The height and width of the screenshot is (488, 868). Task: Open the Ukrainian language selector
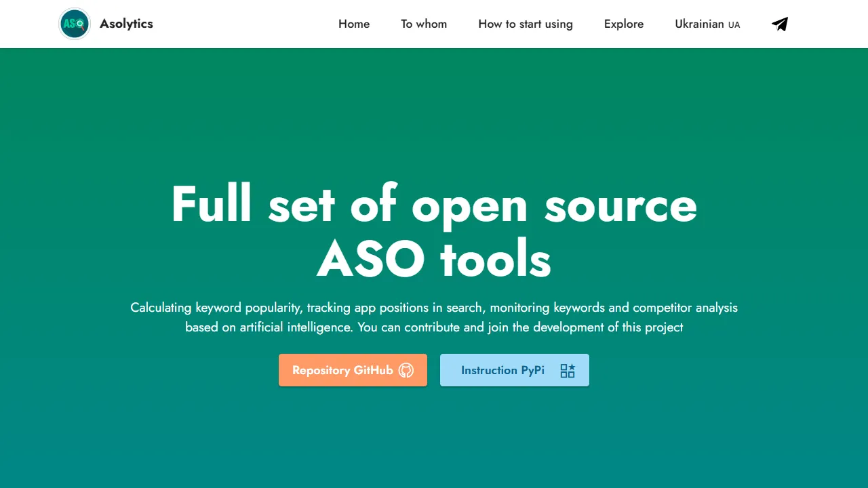pos(699,24)
